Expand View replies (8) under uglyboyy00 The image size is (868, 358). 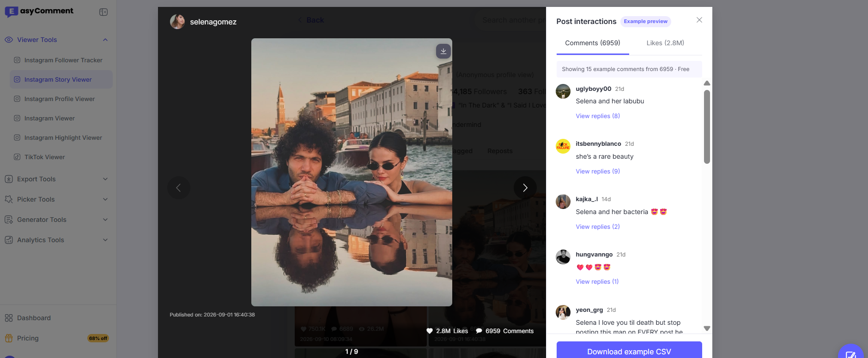click(x=598, y=116)
